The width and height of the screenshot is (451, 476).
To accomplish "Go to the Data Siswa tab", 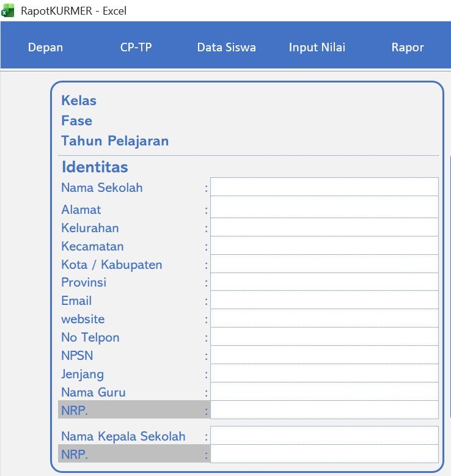I will point(226,48).
